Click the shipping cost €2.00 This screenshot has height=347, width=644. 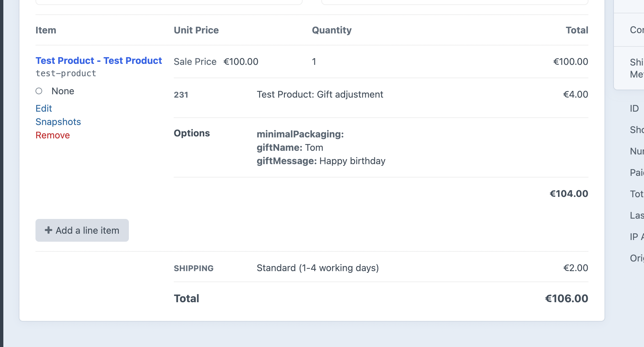point(575,268)
